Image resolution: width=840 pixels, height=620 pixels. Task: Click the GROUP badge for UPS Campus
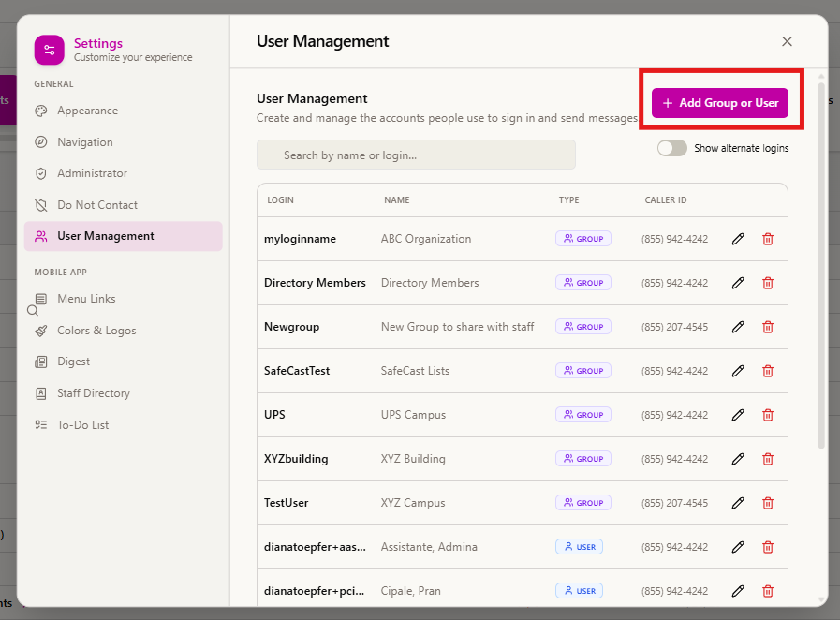(582, 415)
